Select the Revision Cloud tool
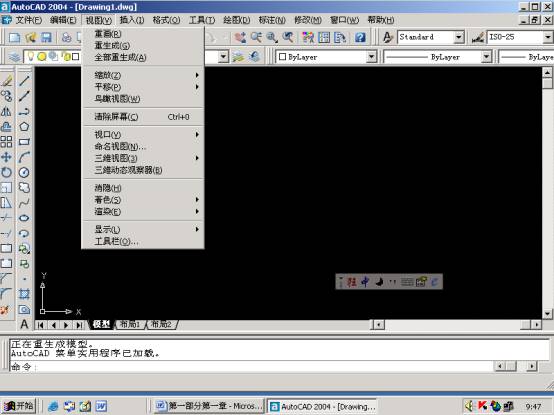Viewport: 554px width, 415px height. pyautogui.click(x=24, y=188)
